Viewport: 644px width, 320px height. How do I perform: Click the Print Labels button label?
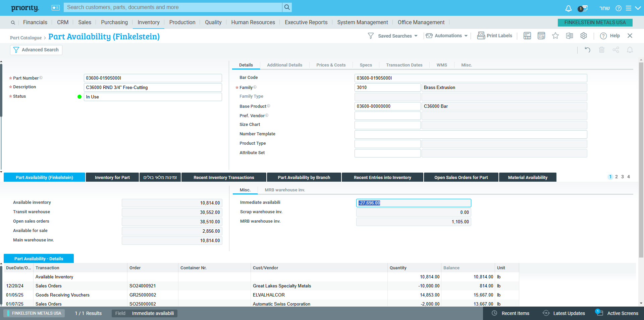click(x=499, y=36)
